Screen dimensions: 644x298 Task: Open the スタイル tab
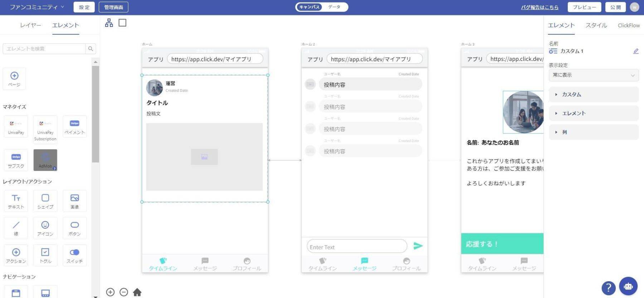[x=596, y=25]
